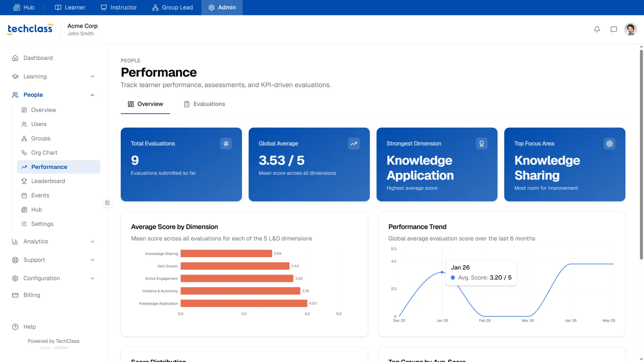644x362 pixels.
Task: Expand the Analytics section chevron
Action: click(92, 241)
